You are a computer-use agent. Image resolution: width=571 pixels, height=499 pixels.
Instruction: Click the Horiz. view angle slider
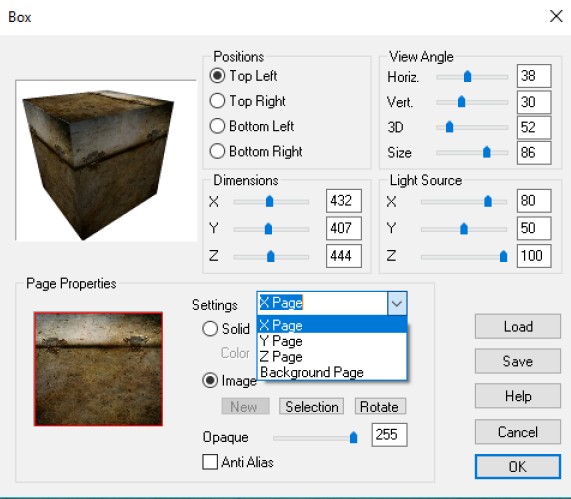[x=472, y=77]
